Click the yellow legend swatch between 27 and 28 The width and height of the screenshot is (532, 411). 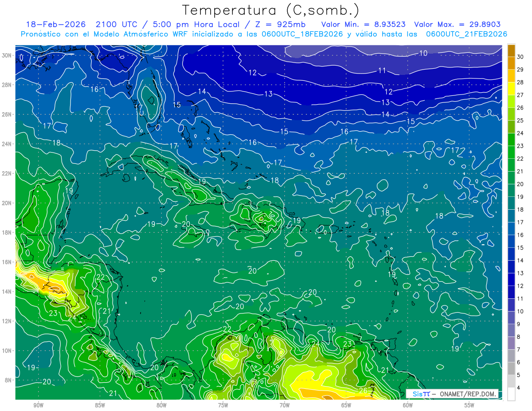pyautogui.click(x=511, y=89)
